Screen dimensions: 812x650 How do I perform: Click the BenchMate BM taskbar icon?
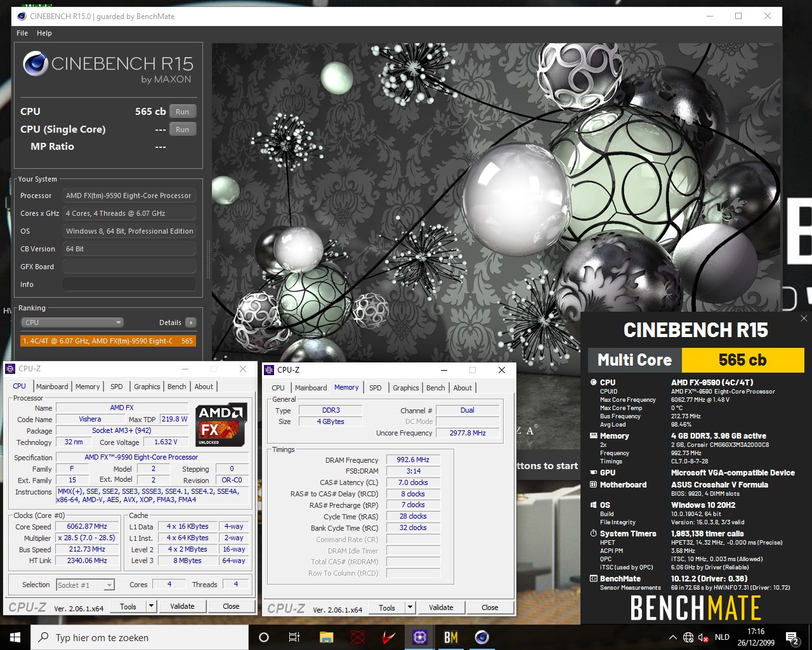451,637
